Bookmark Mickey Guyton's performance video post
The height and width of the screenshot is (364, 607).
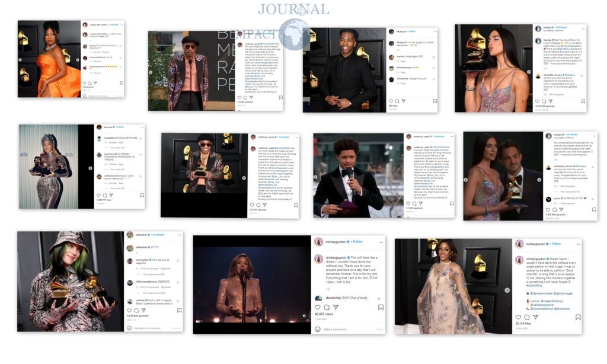click(381, 307)
